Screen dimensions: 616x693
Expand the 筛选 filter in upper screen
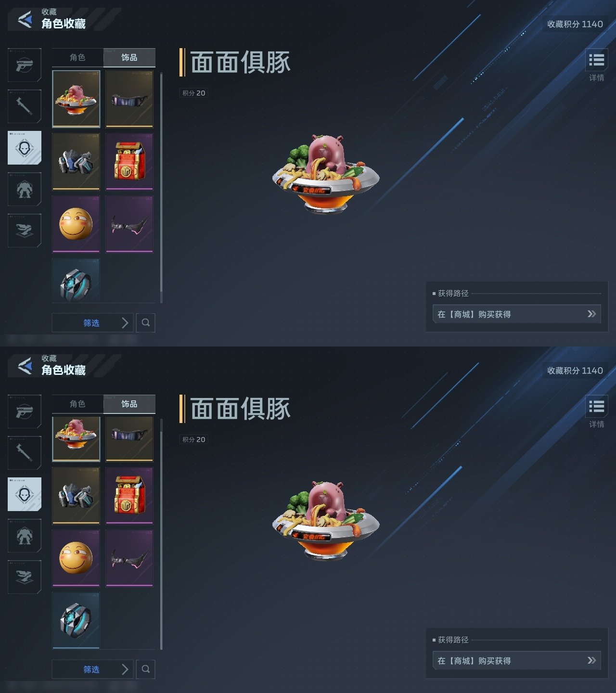tap(92, 322)
